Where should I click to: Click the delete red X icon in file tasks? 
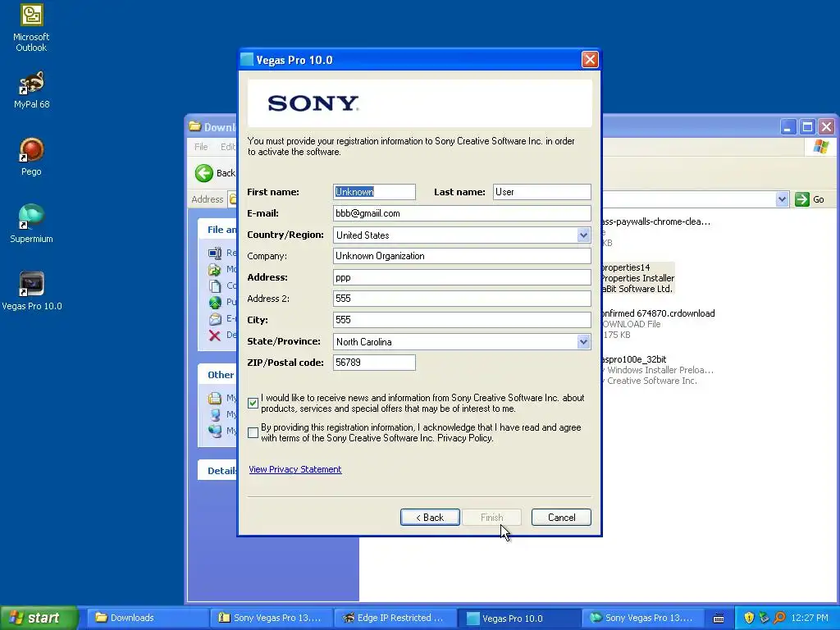(215, 336)
